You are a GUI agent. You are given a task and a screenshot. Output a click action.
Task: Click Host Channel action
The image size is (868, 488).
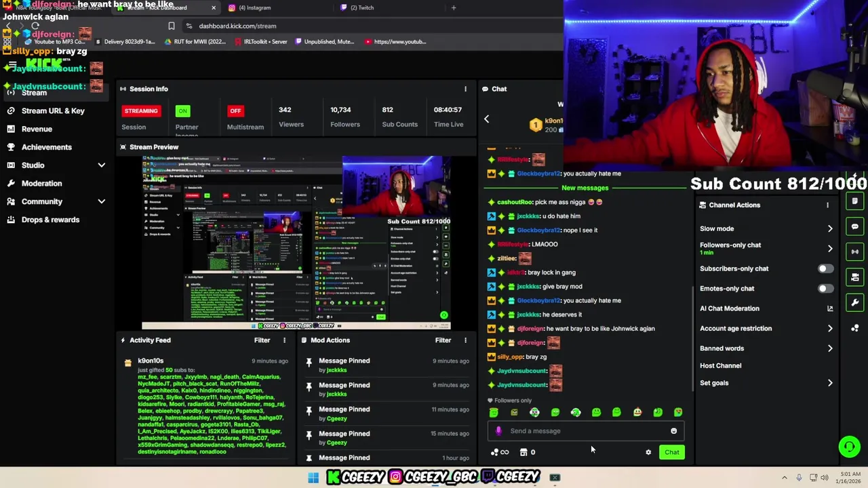pos(720,366)
